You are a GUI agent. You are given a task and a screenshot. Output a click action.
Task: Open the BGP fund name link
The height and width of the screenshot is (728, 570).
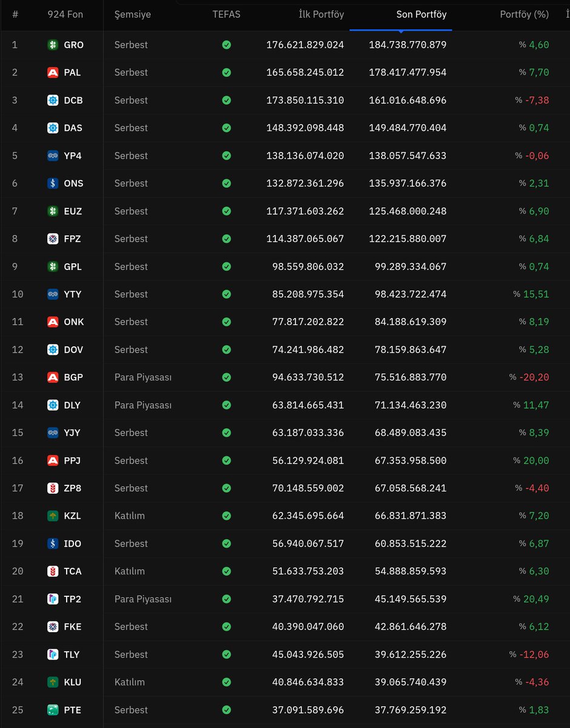click(73, 377)
